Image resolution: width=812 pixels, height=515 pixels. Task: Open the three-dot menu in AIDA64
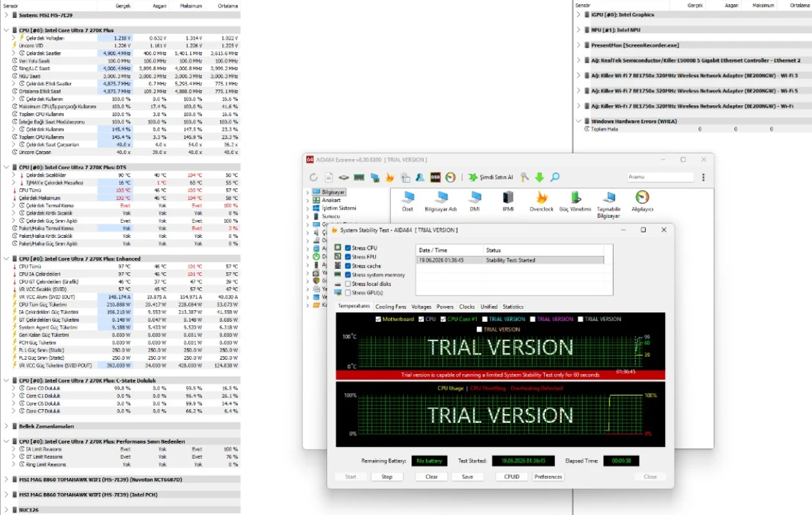[703, 177]
